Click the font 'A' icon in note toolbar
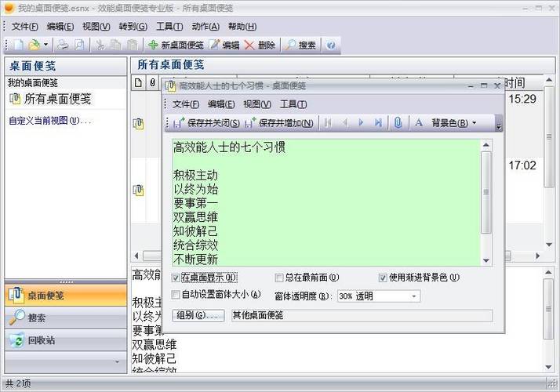 [x=419, y=123]
